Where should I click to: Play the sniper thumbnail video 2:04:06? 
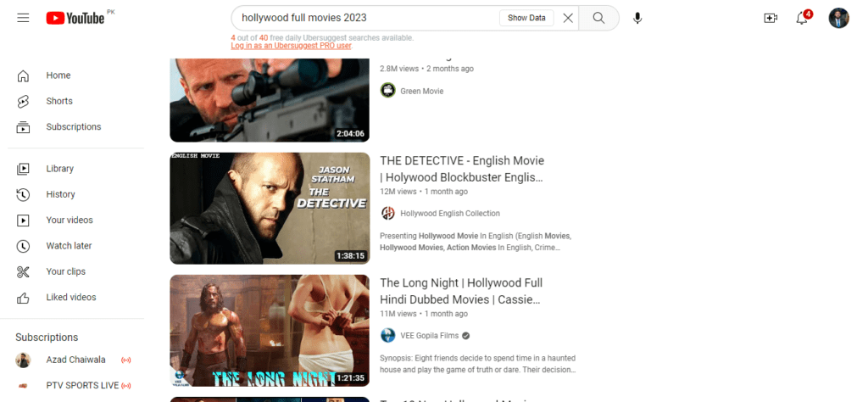tap(270, 100)
